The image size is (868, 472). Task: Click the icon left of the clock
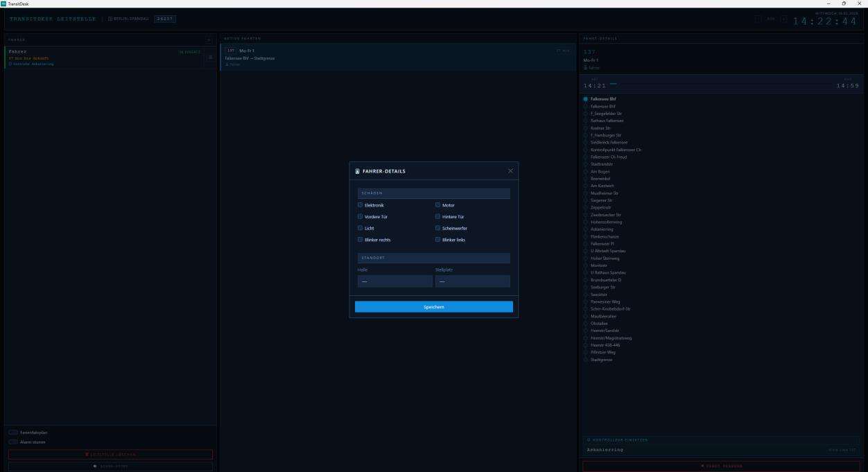[x=783, y=19]
